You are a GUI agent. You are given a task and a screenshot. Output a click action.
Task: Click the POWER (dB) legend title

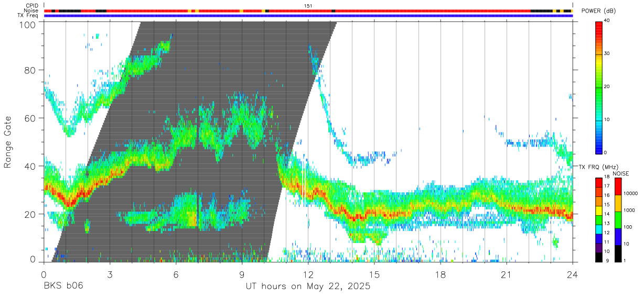[599, 10]
